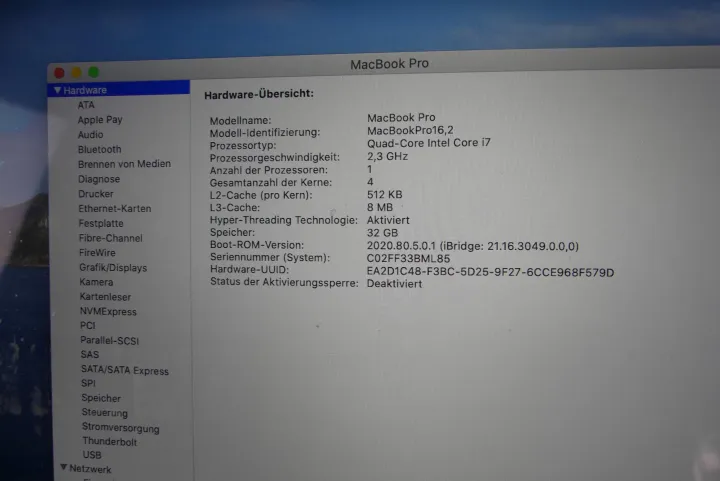Select Brennen von Medien entry

tap(124, 164)
